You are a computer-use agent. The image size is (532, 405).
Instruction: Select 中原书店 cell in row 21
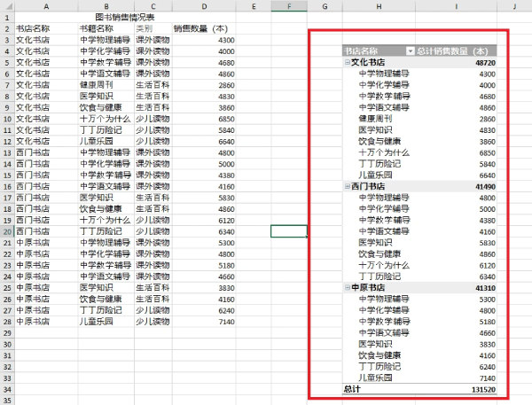[x=46, y=243]
